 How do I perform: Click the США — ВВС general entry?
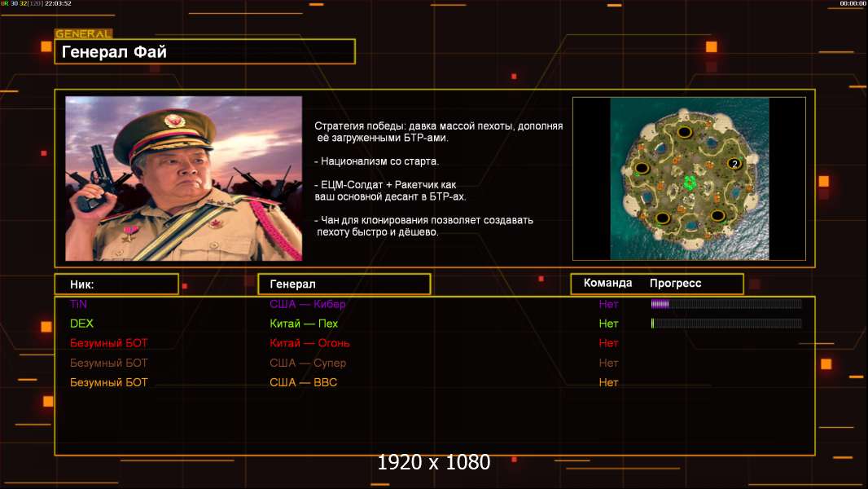(x=303, y=382)
